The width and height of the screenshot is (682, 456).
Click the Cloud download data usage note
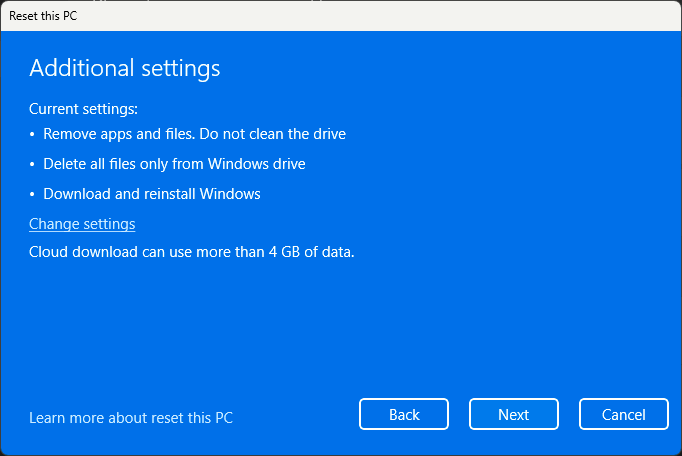tap(192, 252)
